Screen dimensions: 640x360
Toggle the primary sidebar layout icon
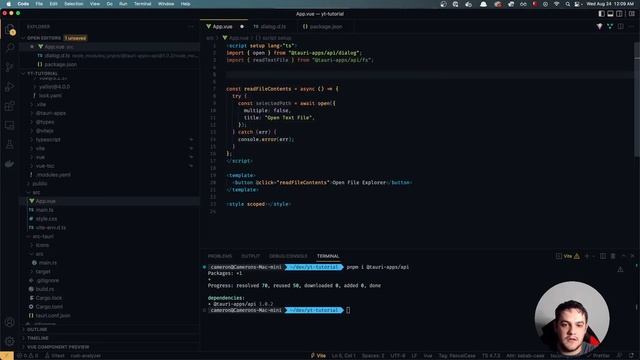coord(601,14)
